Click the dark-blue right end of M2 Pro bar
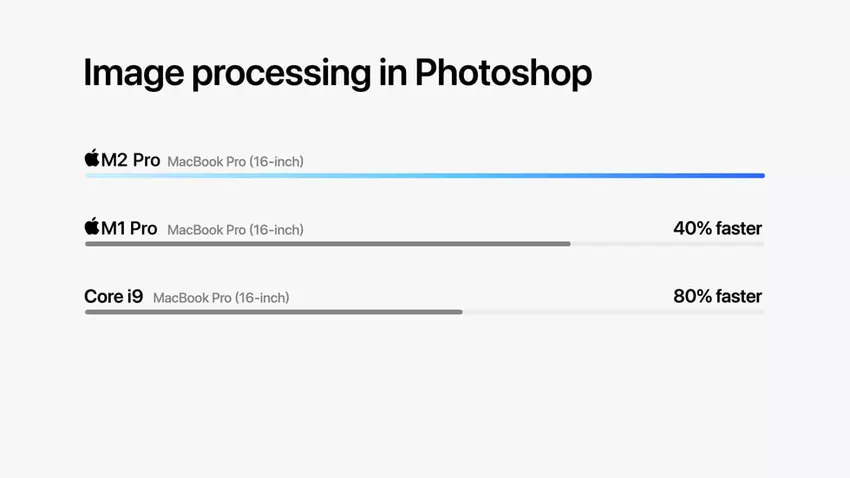This screenshot has width=850, height=478. pyautogui.click(x=757, y=176)
